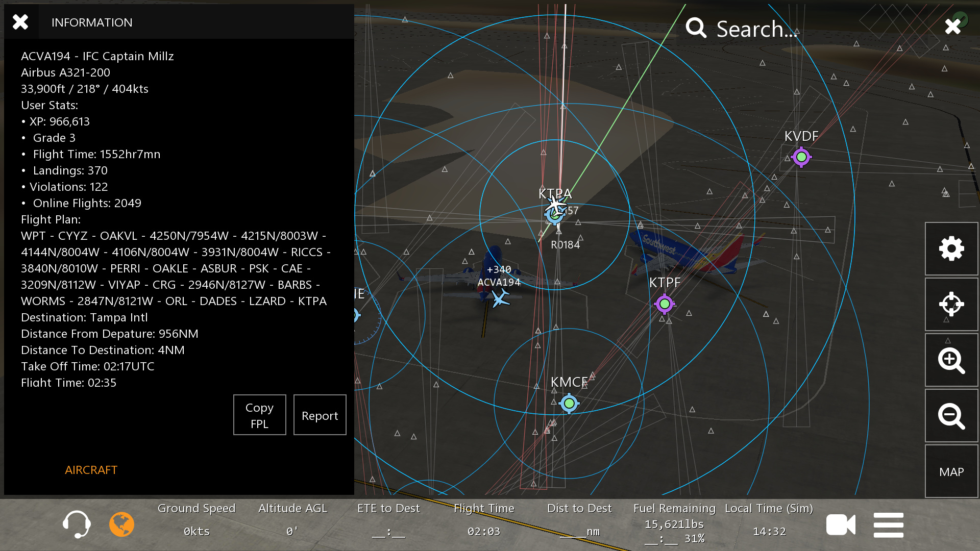This screenshot has height=551, width=980.
Task: Select KTPF airport marker
Action: [665, 304]
